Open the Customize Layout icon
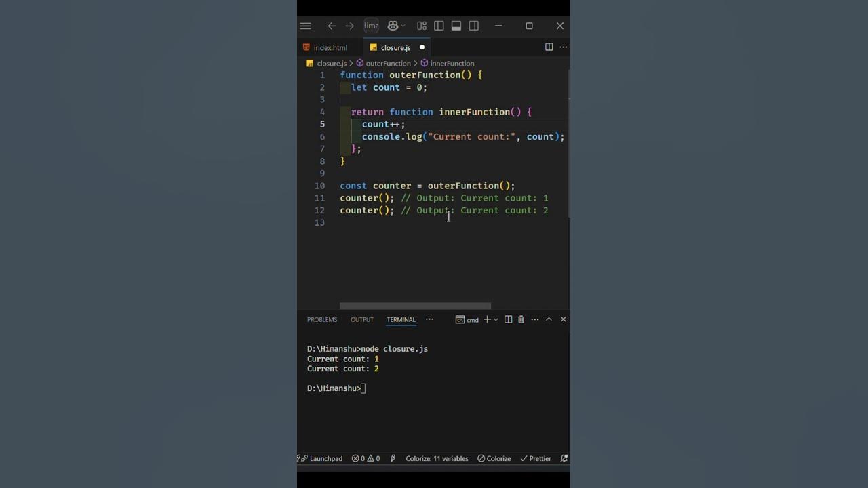The image size is (868, 488). (422, 26)
